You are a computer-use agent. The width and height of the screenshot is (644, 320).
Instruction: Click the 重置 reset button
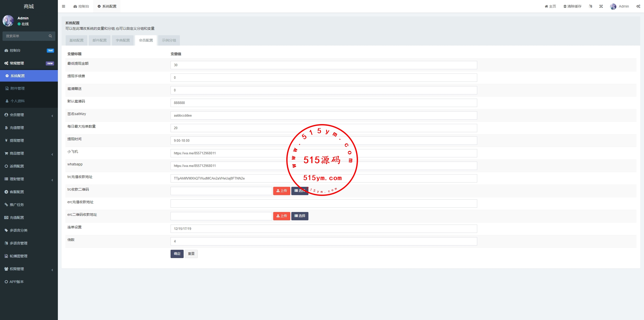pos(191,254)
